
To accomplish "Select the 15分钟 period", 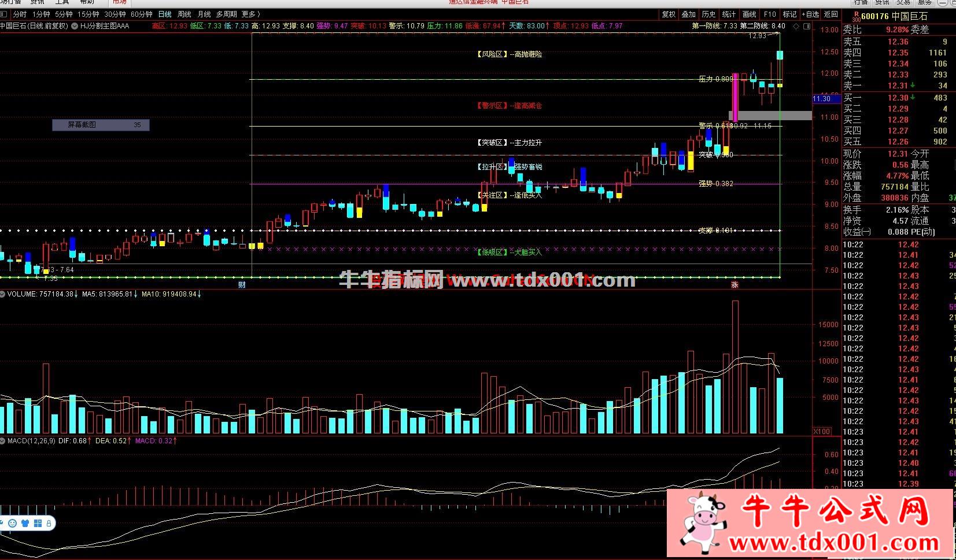I will coord(88,14).
